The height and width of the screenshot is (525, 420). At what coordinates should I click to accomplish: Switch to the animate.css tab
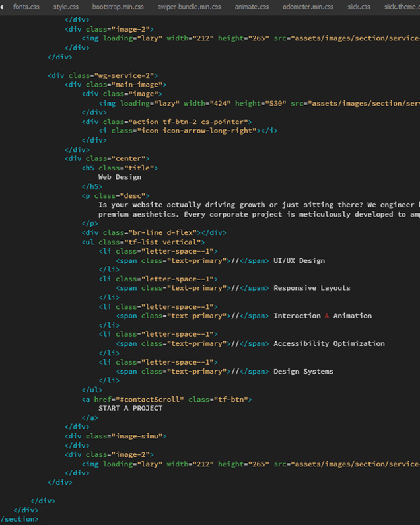click(x=252, y=7)
